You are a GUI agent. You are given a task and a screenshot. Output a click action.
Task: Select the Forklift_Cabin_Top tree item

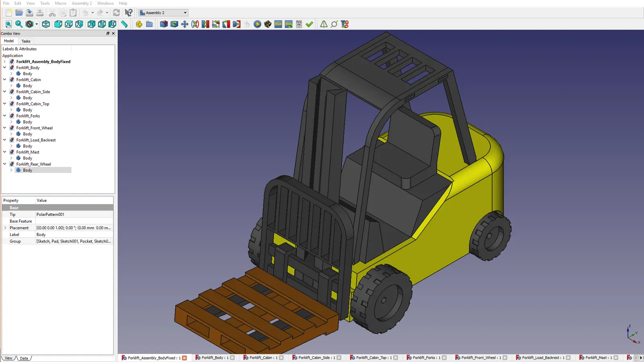(33, 104)
